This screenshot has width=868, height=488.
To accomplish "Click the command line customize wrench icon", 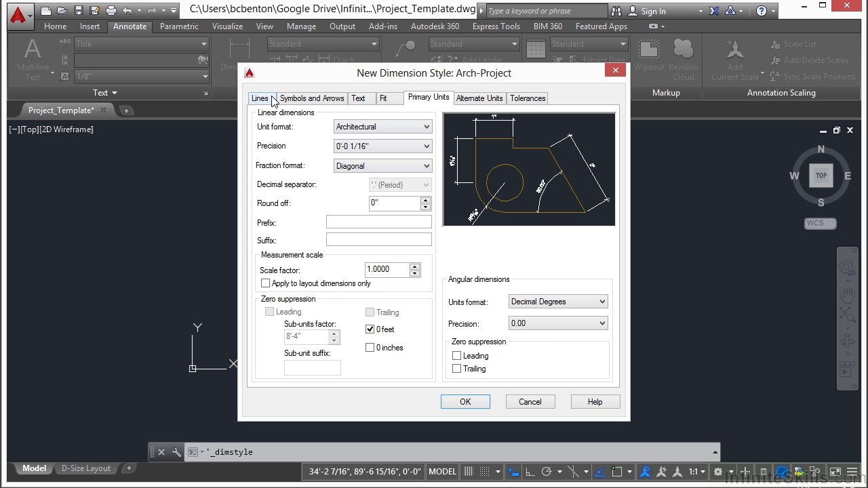I will pyautogui.click(x=176, y=452).
